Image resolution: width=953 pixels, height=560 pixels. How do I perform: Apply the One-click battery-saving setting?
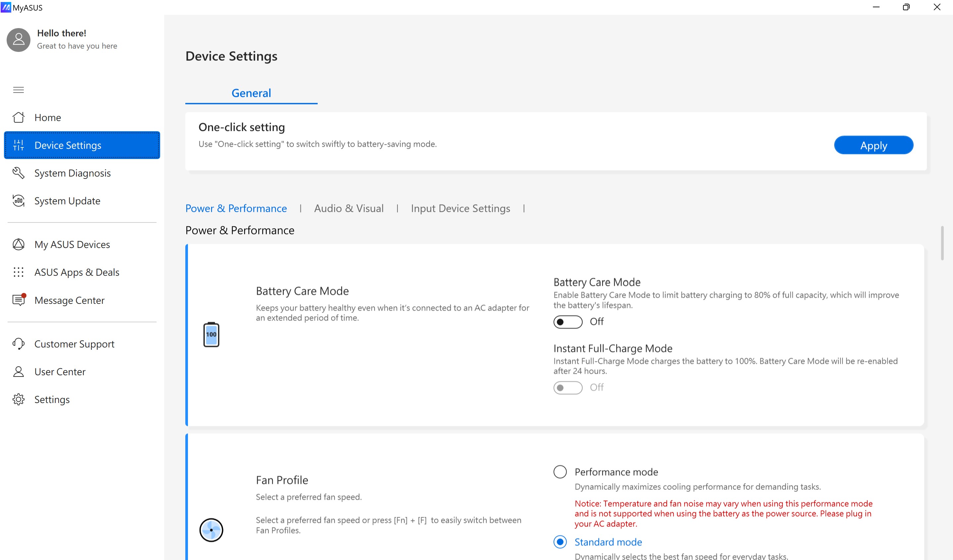(x=874, y=145)
